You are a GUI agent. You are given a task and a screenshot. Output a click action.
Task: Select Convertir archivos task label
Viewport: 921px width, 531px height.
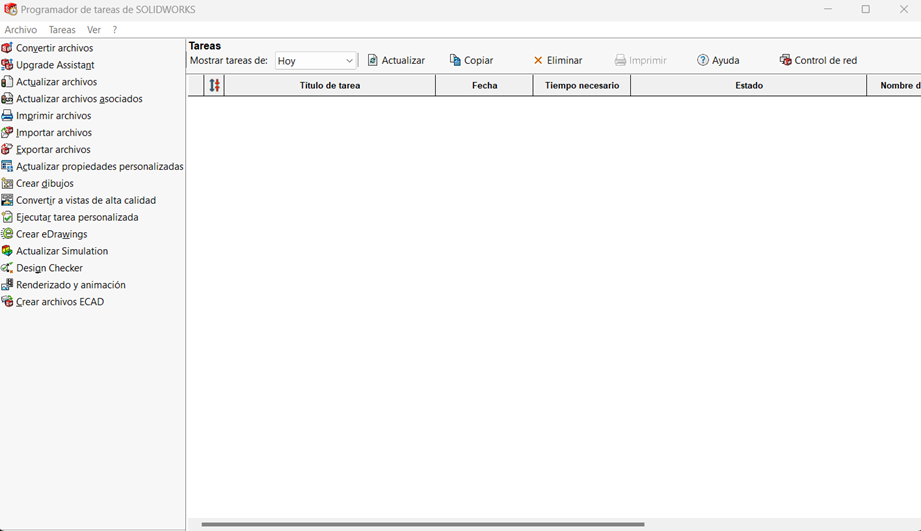[x=55, y=48]
